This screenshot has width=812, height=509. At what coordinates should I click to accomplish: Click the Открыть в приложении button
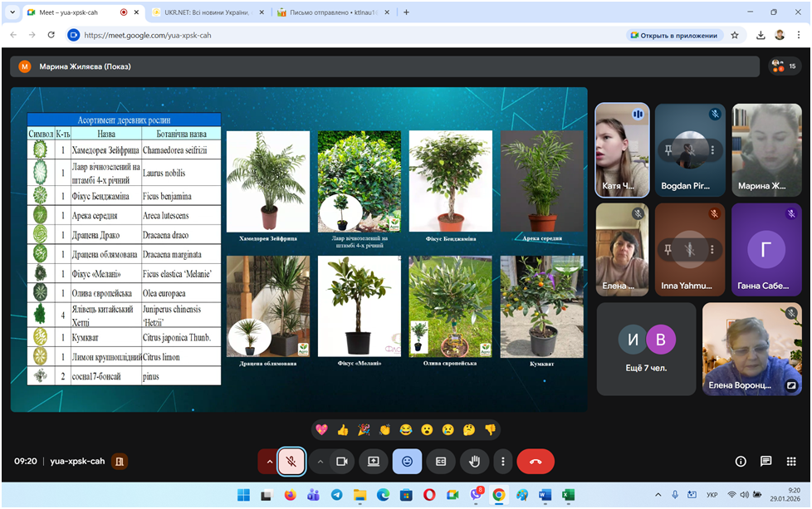coord(673,35)
